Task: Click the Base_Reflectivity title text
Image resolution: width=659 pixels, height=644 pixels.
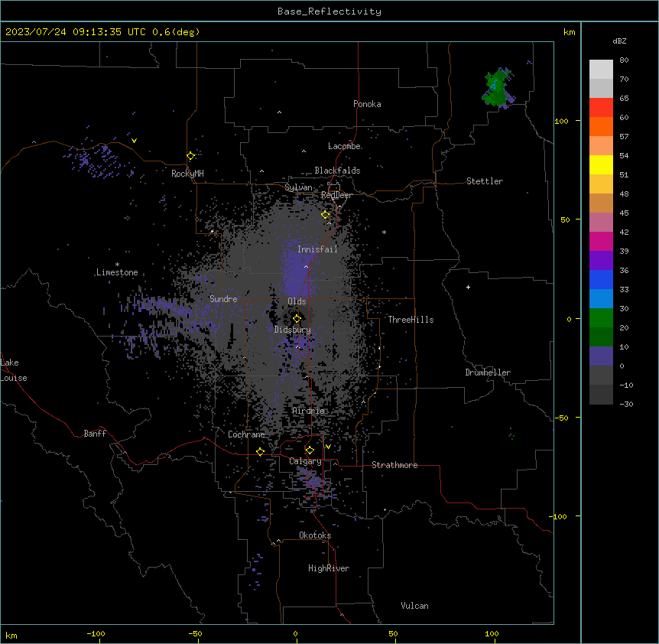Action: [x=329, y=11]
